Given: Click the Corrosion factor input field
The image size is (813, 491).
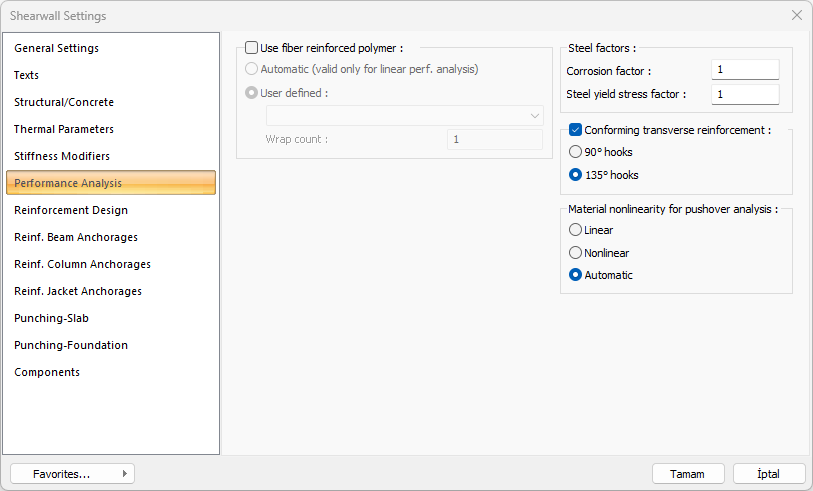Looking at the screenshot, I should point(745,70).
